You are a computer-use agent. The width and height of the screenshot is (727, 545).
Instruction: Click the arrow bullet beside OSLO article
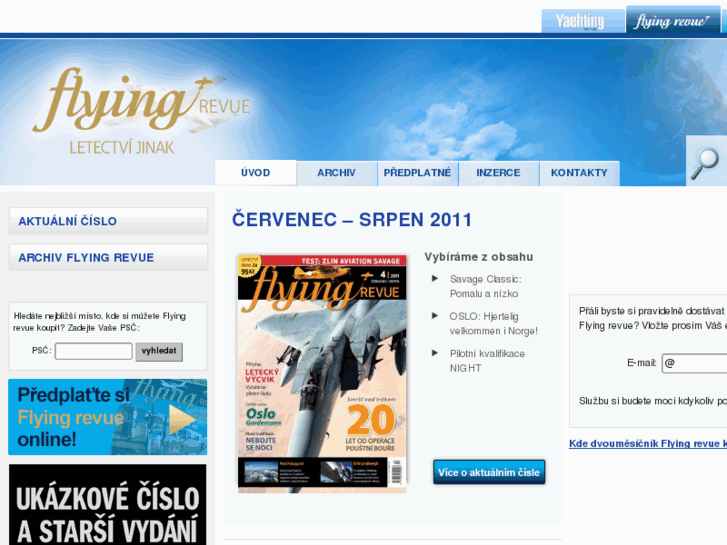[435, 315]
